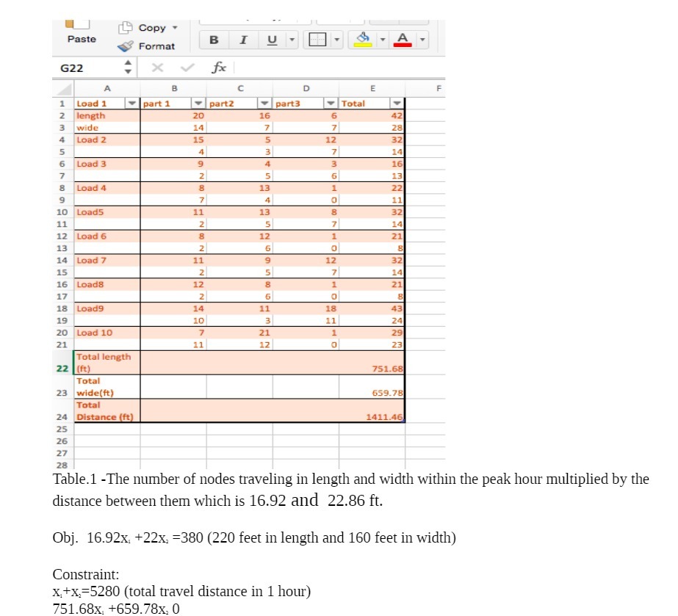678x616 pixels.
Task: Click the Load 10 cell
Action: 107,333
